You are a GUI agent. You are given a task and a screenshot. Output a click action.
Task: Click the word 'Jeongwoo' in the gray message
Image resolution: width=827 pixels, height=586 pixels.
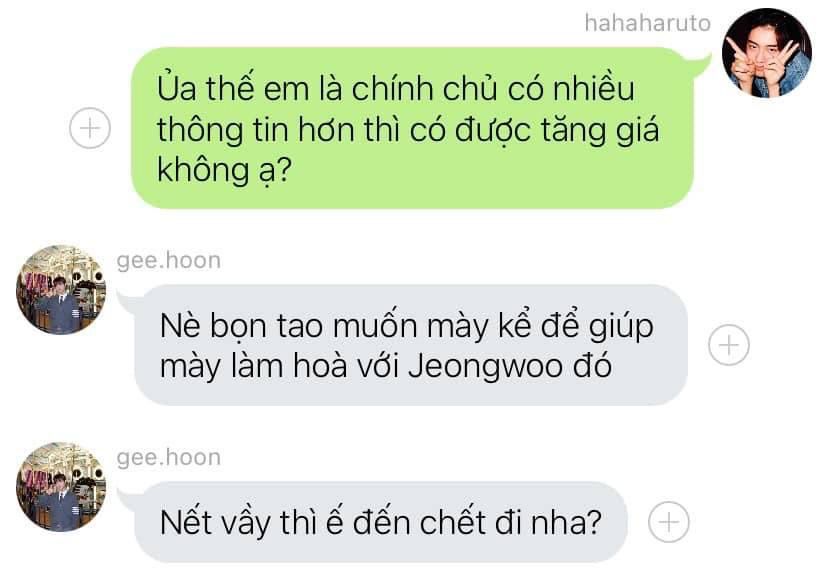[x=485, y=366]
